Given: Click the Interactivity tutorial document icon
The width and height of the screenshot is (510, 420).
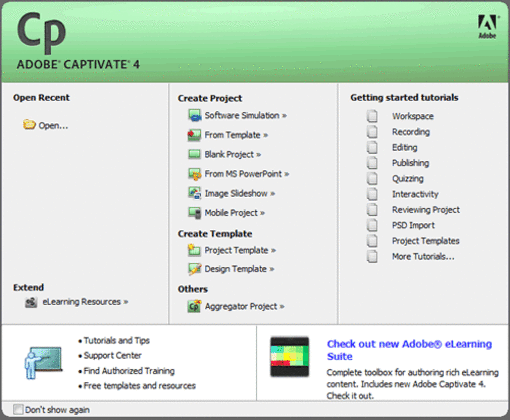Looking at the screenshot, I should (x=372, y=194).
